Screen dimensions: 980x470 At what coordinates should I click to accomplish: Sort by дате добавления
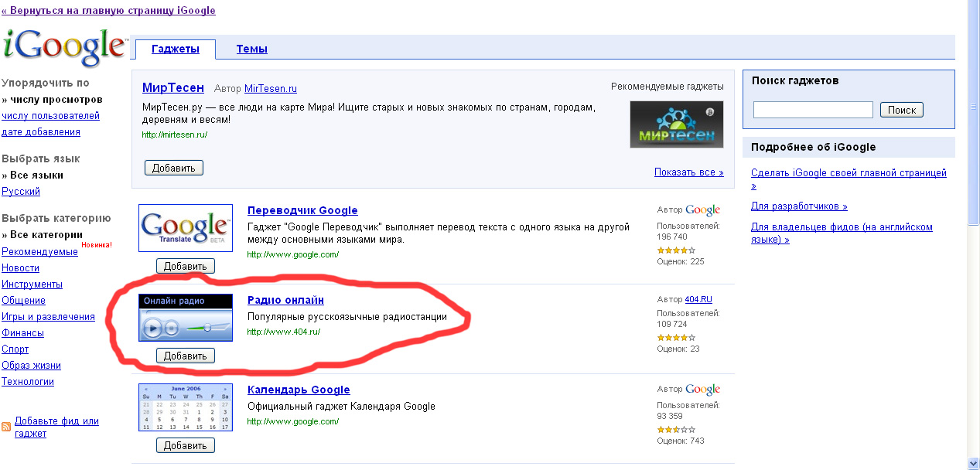[x=41, y=132]
